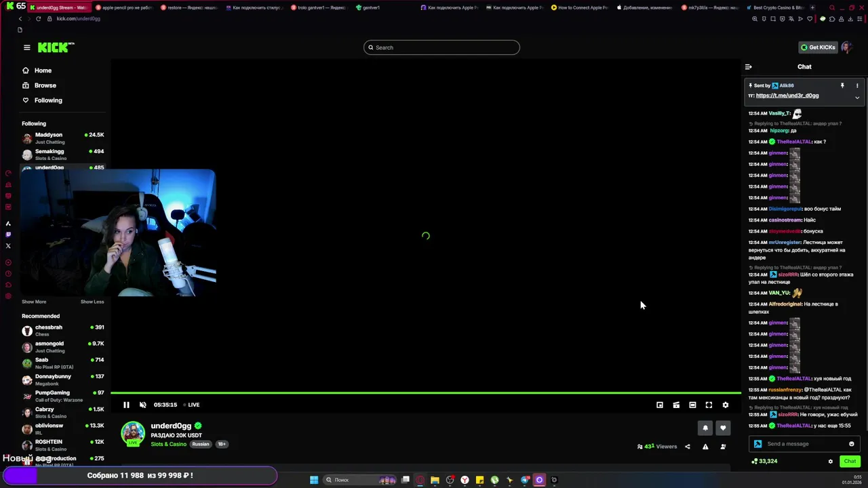Open Semakingg channel in Following
Viewport: 868px width, 488px height.
[62, 155]
